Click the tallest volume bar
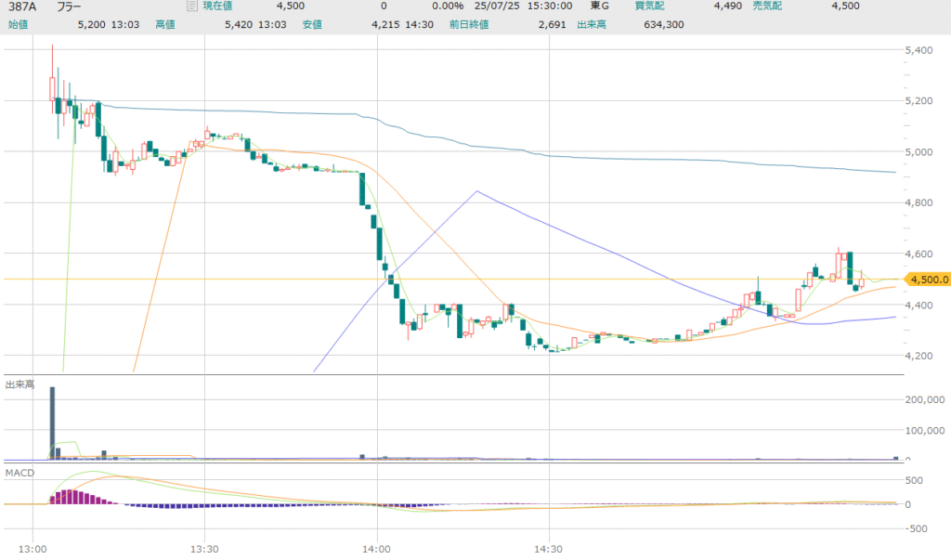 (52, 423)
